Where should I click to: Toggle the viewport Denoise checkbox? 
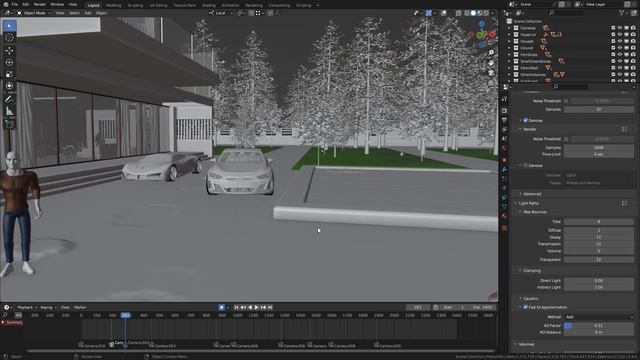[x=525, y=120]
